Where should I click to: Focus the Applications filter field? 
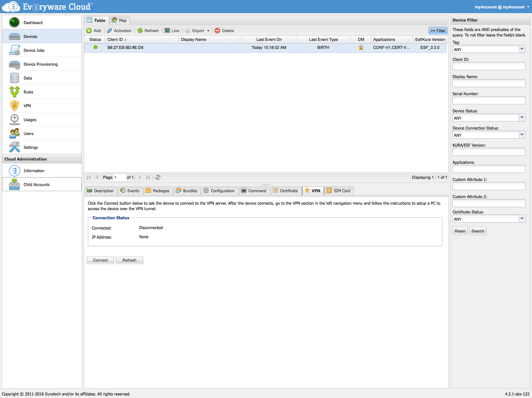(x=489, y=169)
